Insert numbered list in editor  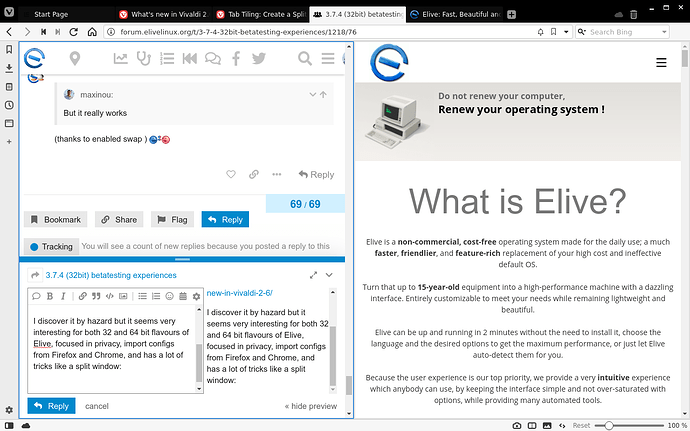click(156, 296)
